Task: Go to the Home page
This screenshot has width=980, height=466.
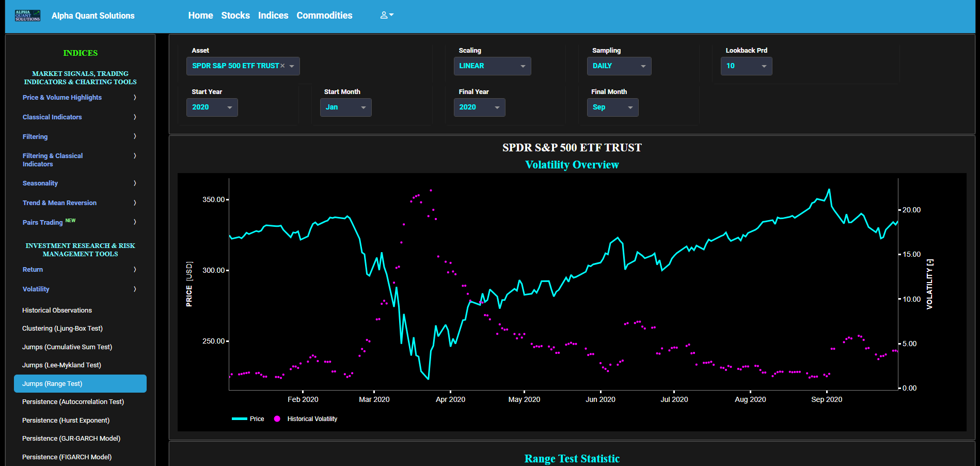Action: [200, 15]
